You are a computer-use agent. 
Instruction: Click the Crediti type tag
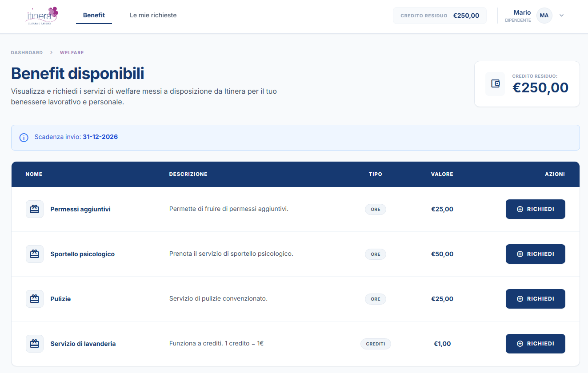click(x=376, y=344)
